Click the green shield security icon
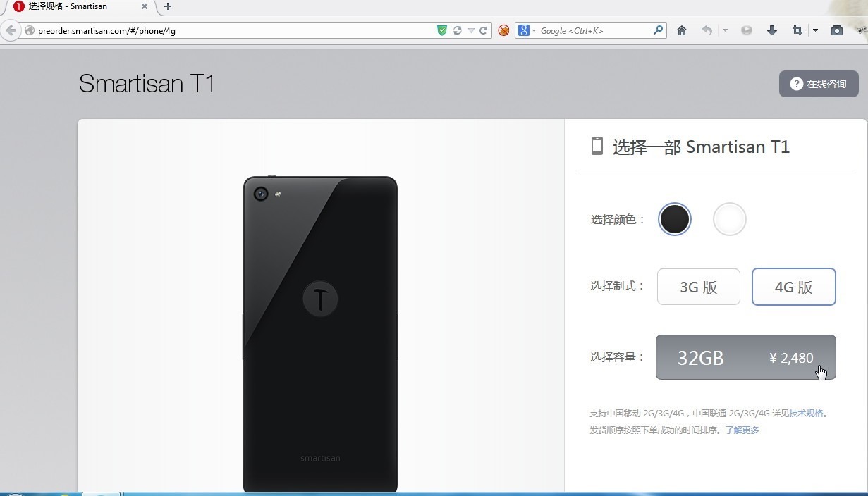 [x=442, y=30]
